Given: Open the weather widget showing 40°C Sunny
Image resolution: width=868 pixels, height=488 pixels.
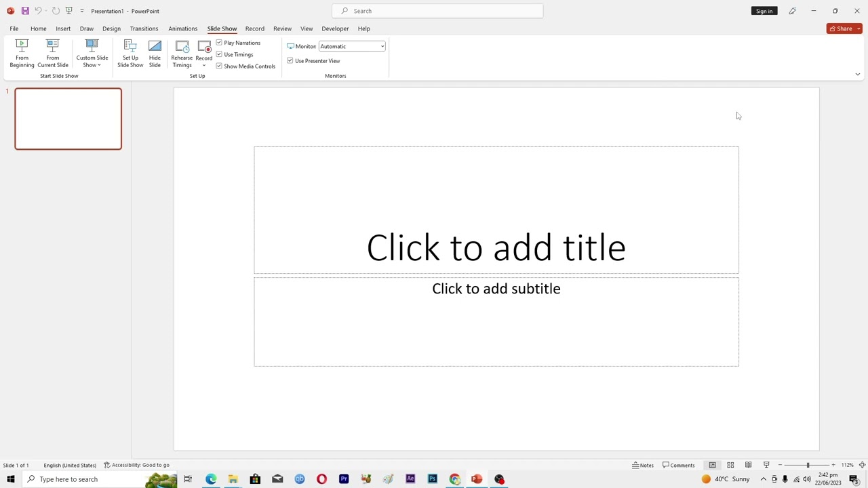Looking at the screenshot, I should (726, 479).
